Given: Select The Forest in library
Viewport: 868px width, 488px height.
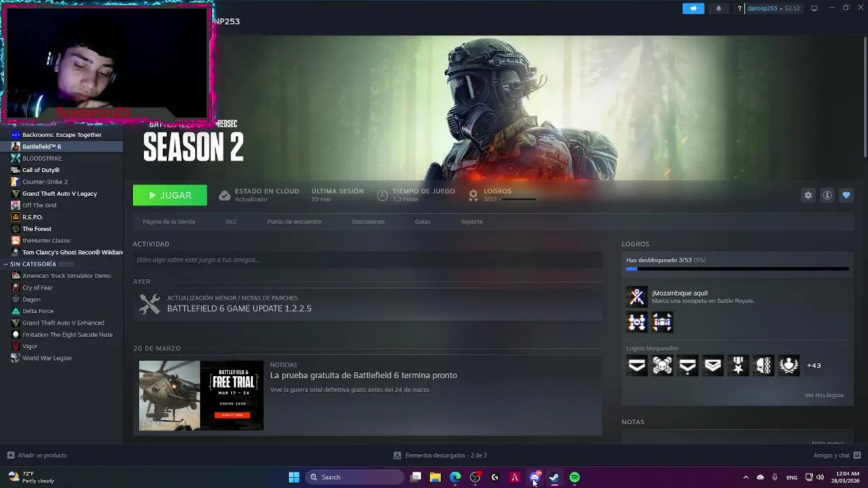Looking at the screenshot, I should click(x=62, y=229).
